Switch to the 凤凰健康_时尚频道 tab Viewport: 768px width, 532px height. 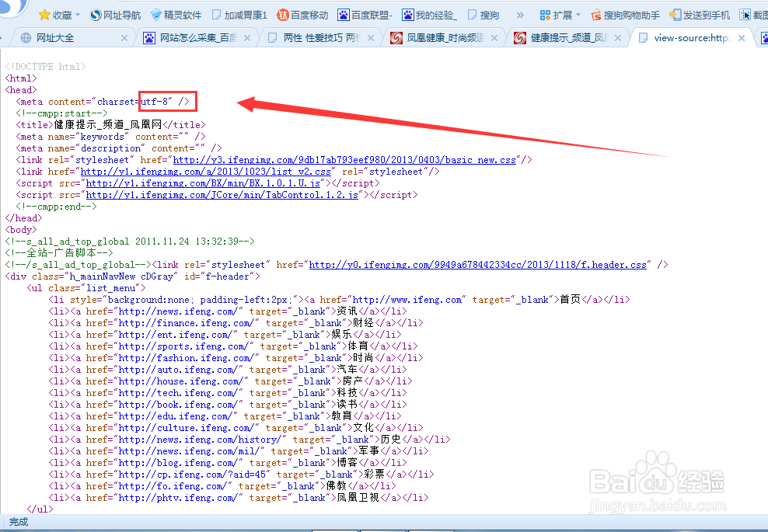point(445,38)
